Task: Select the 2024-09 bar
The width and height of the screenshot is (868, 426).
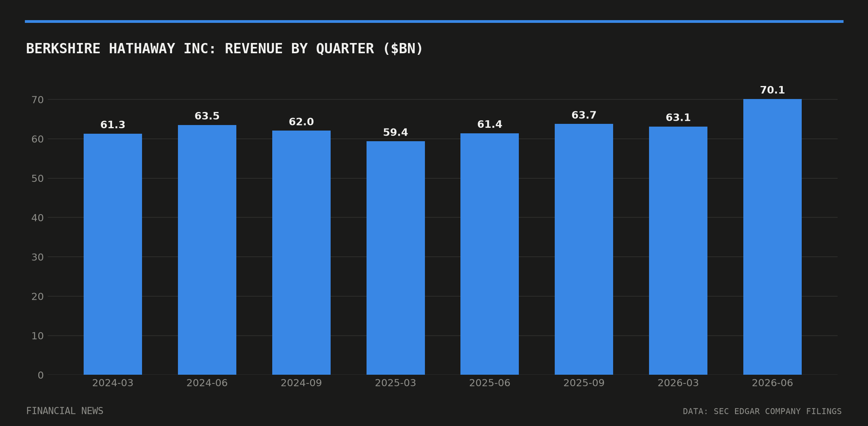Action: 301,253
